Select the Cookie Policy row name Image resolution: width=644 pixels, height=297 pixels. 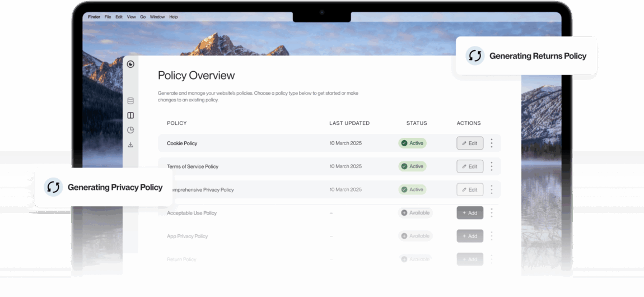click(x=182, y=143)
